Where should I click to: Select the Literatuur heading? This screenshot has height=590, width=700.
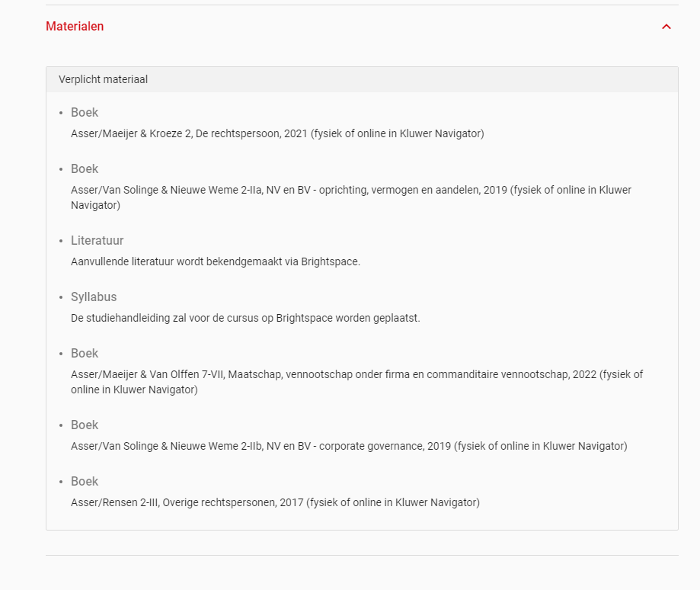pos(97,241)
